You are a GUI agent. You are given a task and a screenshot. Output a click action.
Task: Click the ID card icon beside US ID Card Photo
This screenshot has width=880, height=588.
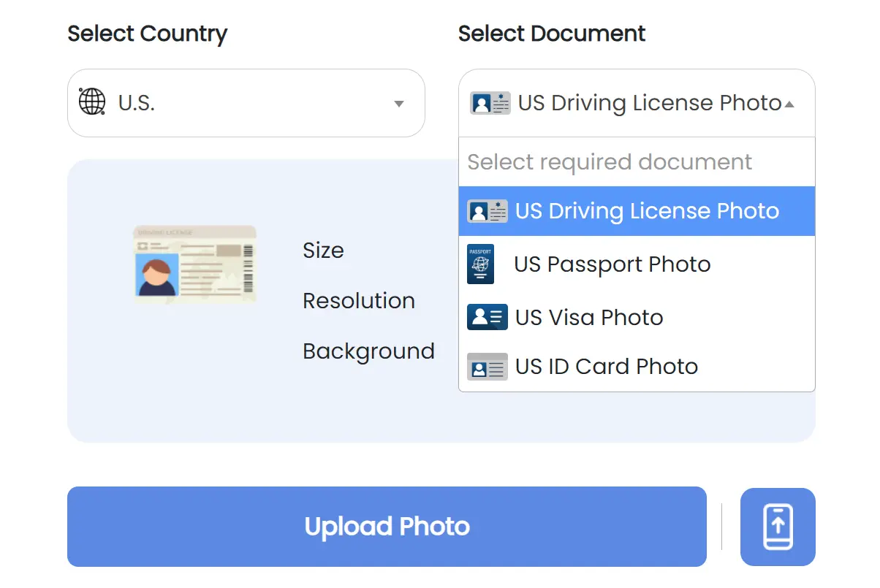[x=487, y=367]
